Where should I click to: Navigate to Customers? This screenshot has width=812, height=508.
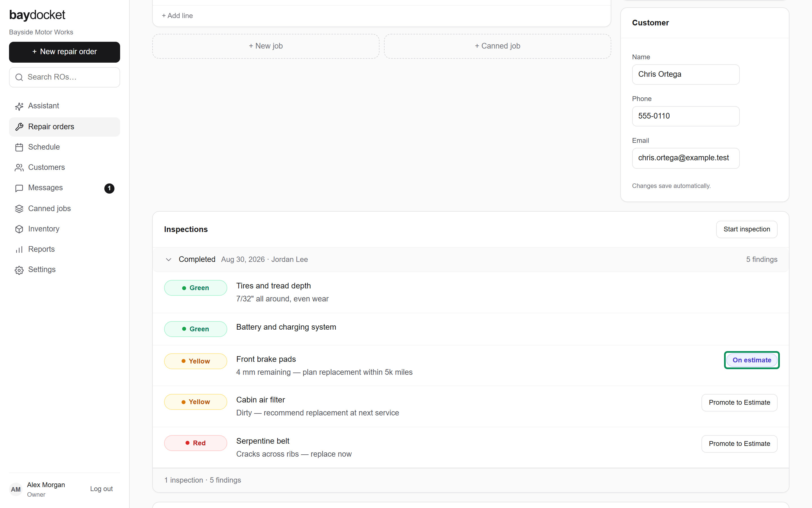pos(64,168)
